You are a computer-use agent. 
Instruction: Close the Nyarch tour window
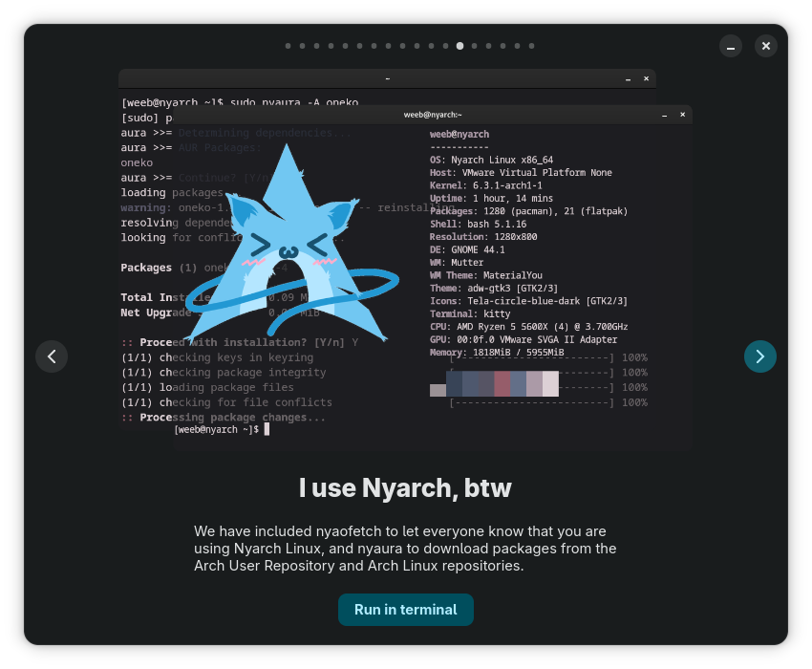766,46
